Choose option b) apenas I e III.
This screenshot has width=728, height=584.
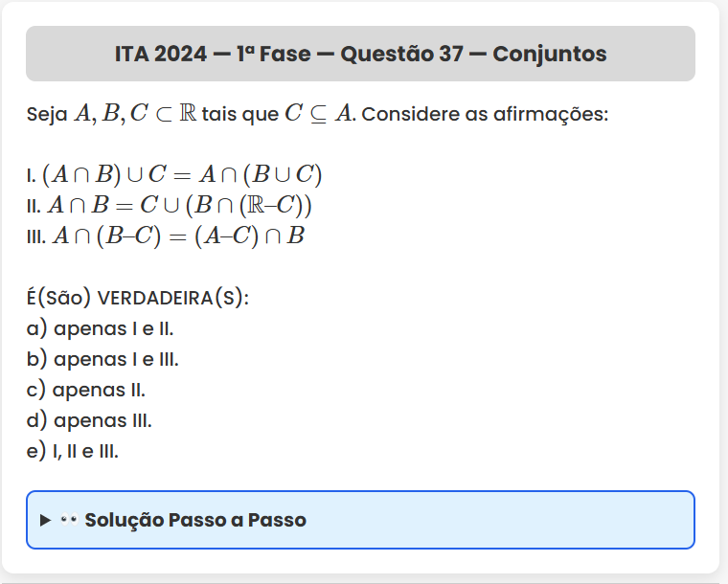point(103,359)
